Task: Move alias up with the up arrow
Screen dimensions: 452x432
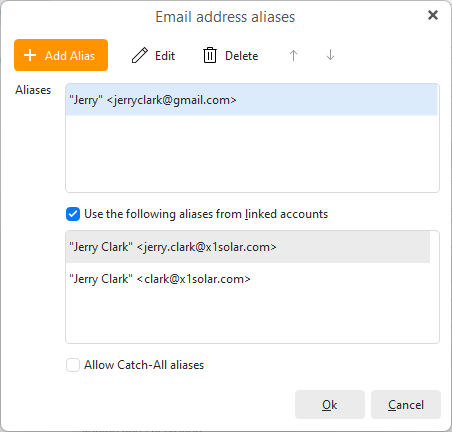Action: pyautogui.click(x=293, y=55)
